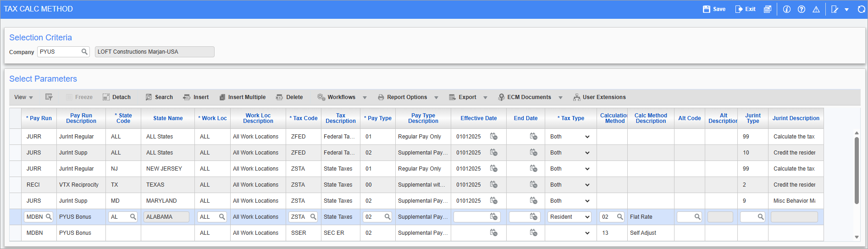Image resolution: width=868 pixels, height=249 pixels.
Task: Open End Date calendar on TEXAS row
Action: pyautogui.click(x=534, y=185)
